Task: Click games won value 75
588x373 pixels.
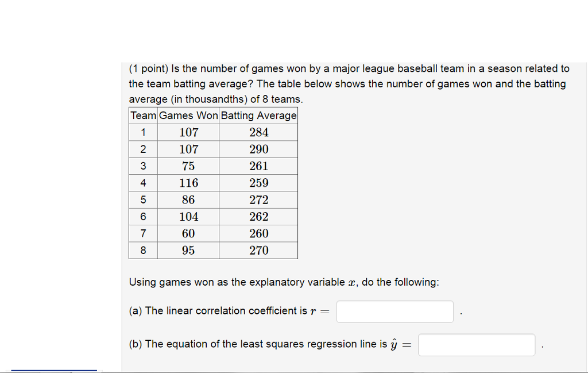Action: click(188, 166)
